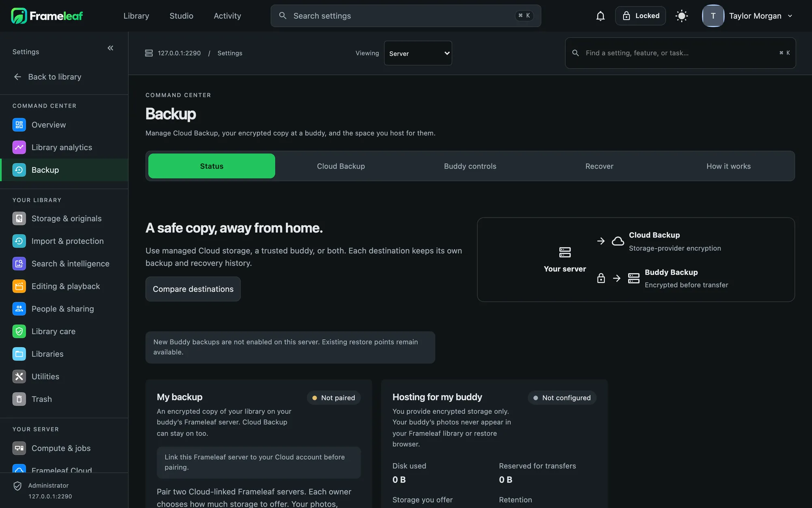Open Editing & playback icon
The width and height of the screenshot is (812, 508).
tap(19, 286)
